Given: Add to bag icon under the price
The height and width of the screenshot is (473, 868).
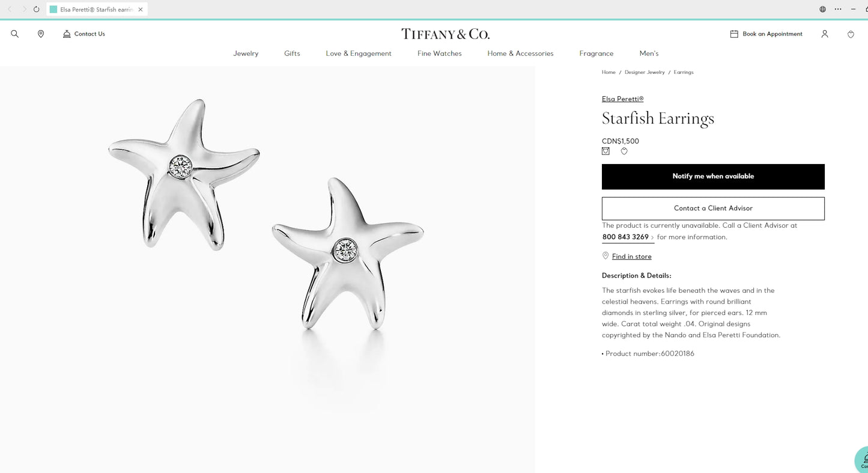Looking at the screenshot, I should (605, 151).
